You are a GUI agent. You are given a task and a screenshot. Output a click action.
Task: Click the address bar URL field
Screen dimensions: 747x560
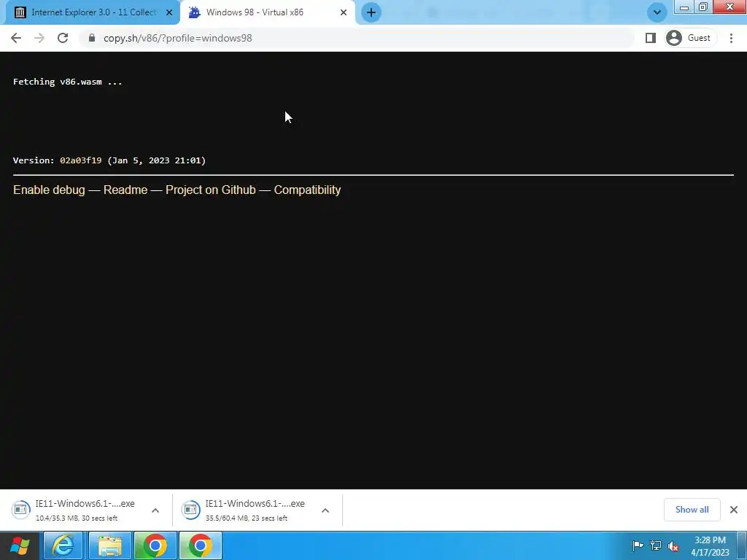[357, 38]
